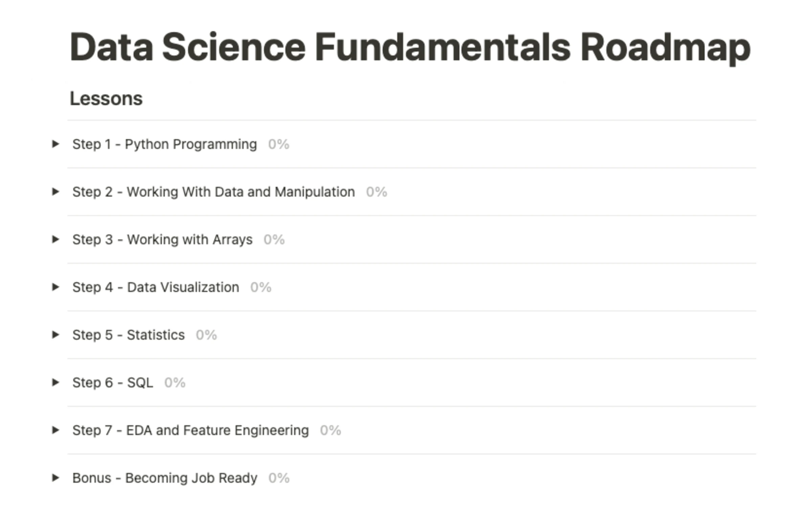Click the 0% indicator beside Step 5 - Statistics
812x508 pixels.
coord(206,336)
